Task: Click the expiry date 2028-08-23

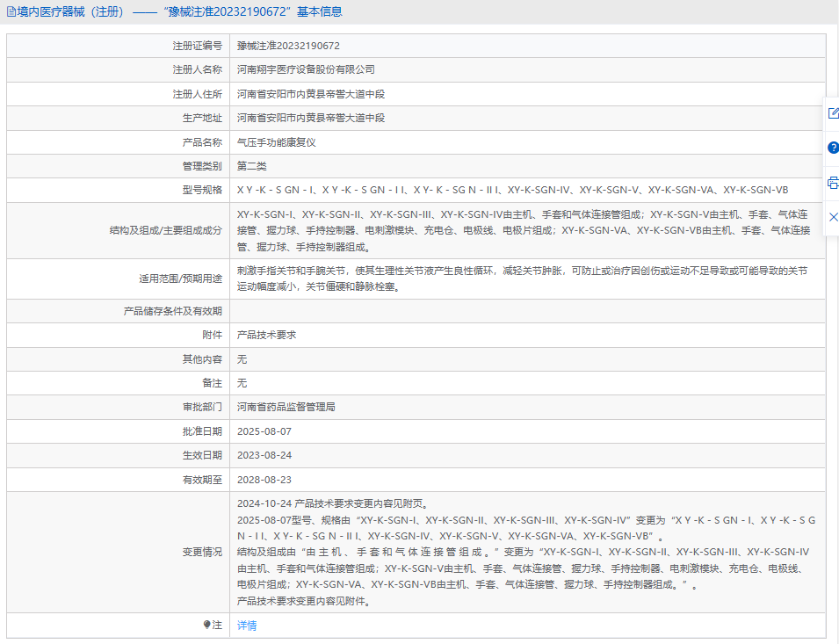Action: pos(264,481)
